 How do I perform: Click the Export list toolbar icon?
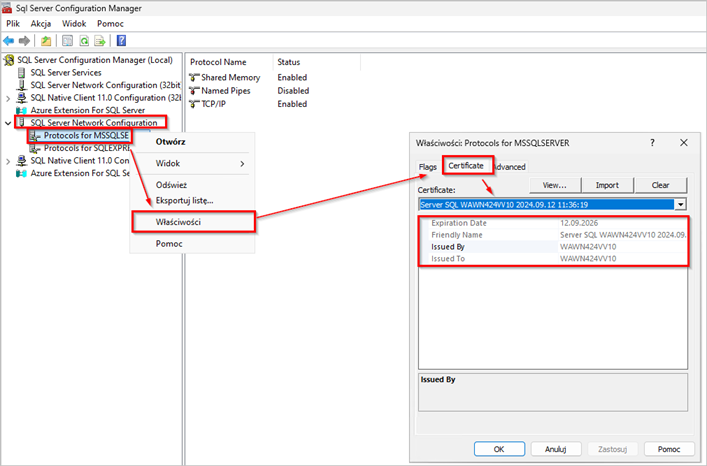(100, 41)
